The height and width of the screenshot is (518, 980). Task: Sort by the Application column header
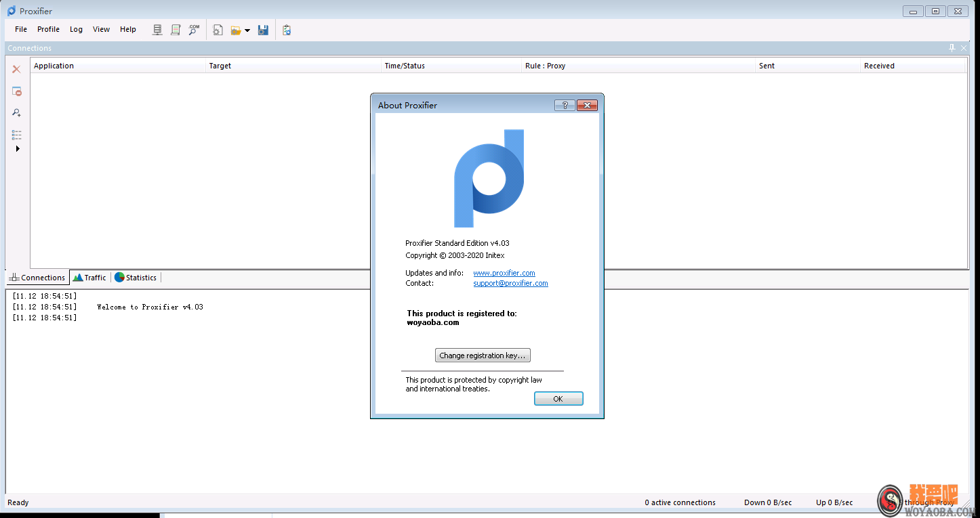click(118, 66)
